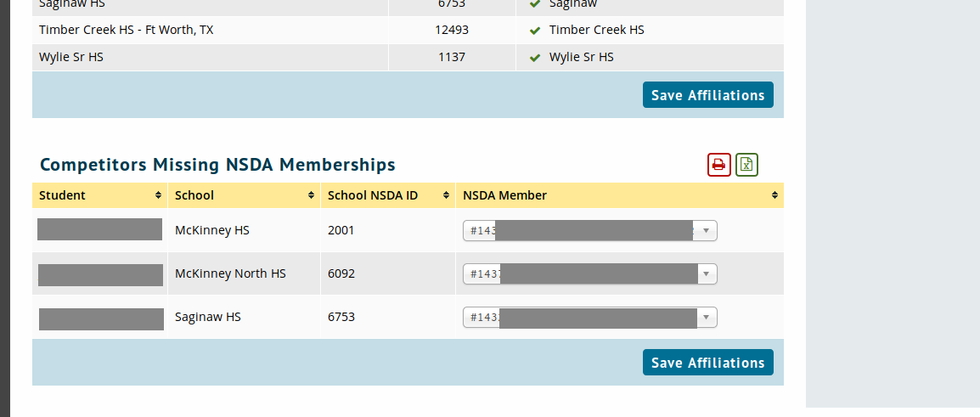The image size is (980, 417).
Task: Click sort arrows in School column header
Action: pyautogui.click(x=311, y=195)
